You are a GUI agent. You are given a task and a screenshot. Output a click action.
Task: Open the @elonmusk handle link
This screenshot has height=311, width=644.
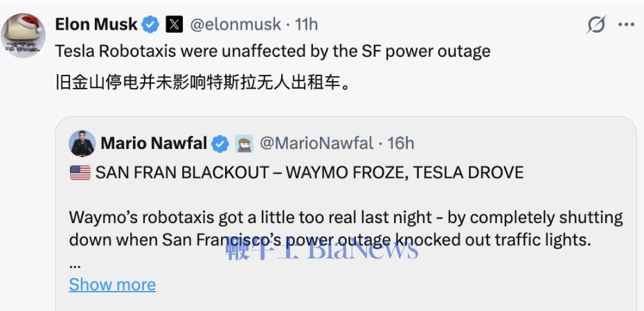point(235,24)
